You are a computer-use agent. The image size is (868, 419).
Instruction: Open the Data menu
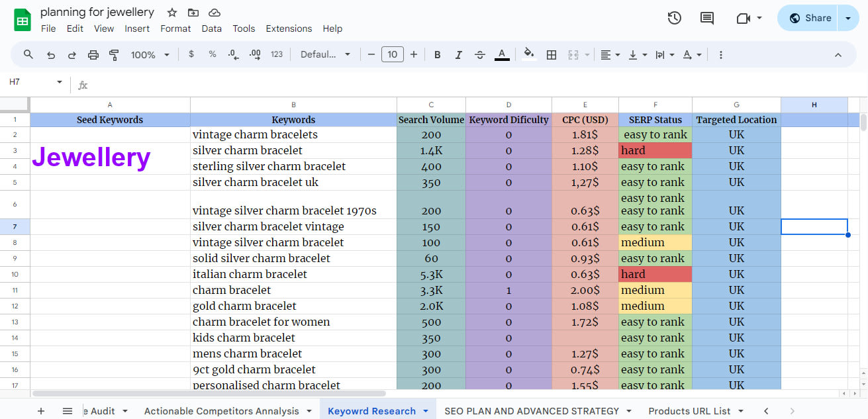(212, 28)
